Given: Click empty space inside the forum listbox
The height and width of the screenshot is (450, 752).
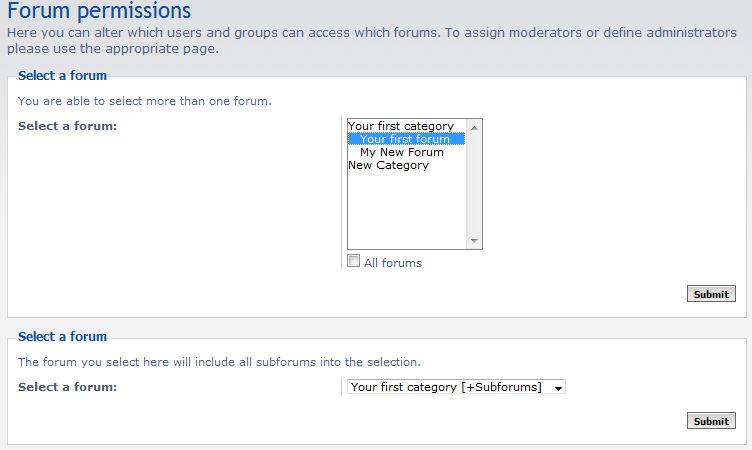Looking at the screenshot, I should pyautogui.click(x=405, y=210).
